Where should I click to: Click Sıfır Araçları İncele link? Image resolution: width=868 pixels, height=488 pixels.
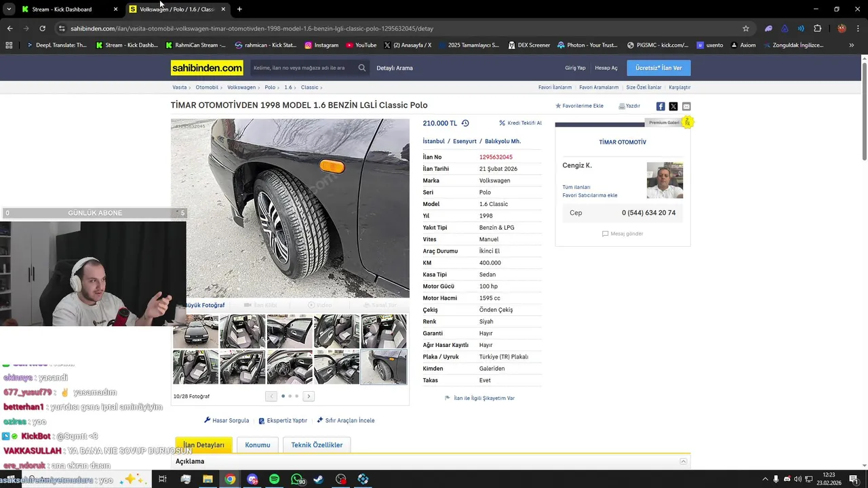pyautogui.click(x=346, y=420)
